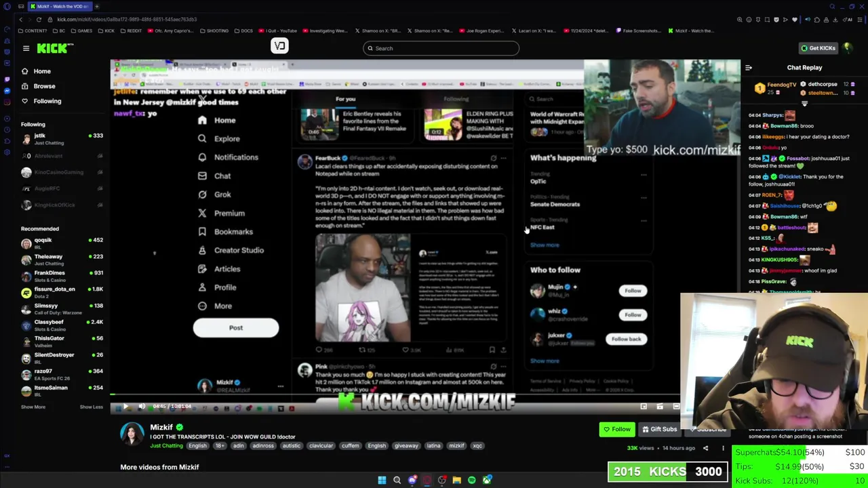This screenshot has height=488, width=868.
Task: Open the SHOOTING bookmarks folder
Action: tap(214, 30)
